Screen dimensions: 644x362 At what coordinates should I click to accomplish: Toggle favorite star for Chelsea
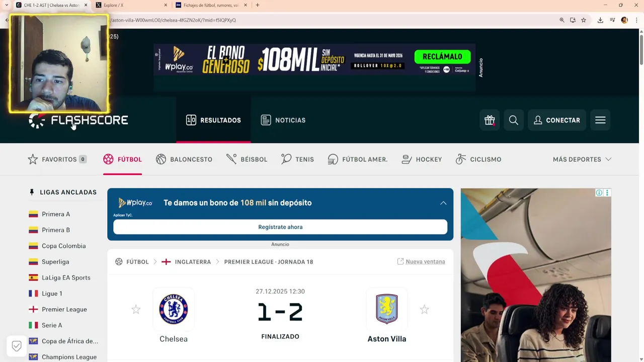coord(136,310)
